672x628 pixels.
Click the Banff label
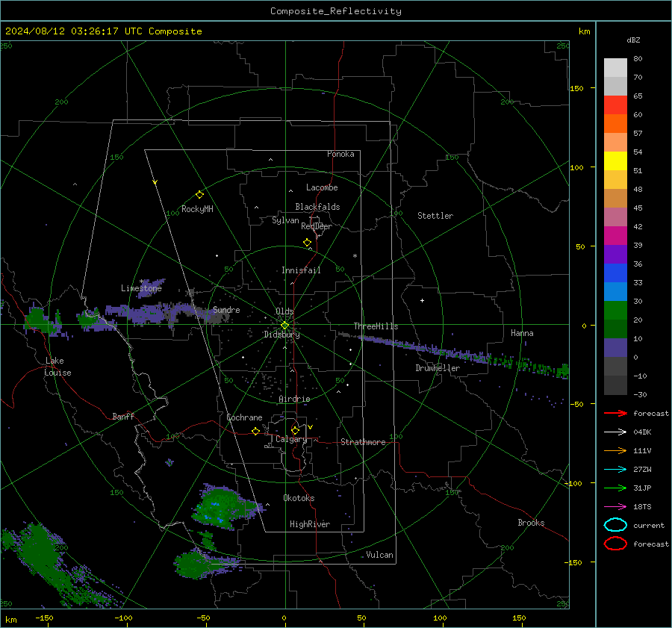(x=123, y=417)
